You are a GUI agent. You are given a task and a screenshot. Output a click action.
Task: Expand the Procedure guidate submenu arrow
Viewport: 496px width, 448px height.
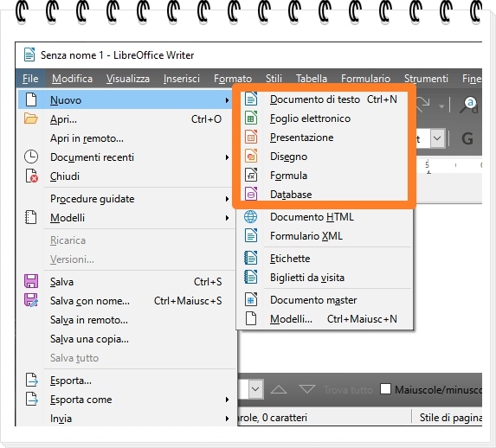[x=227, y=199]
